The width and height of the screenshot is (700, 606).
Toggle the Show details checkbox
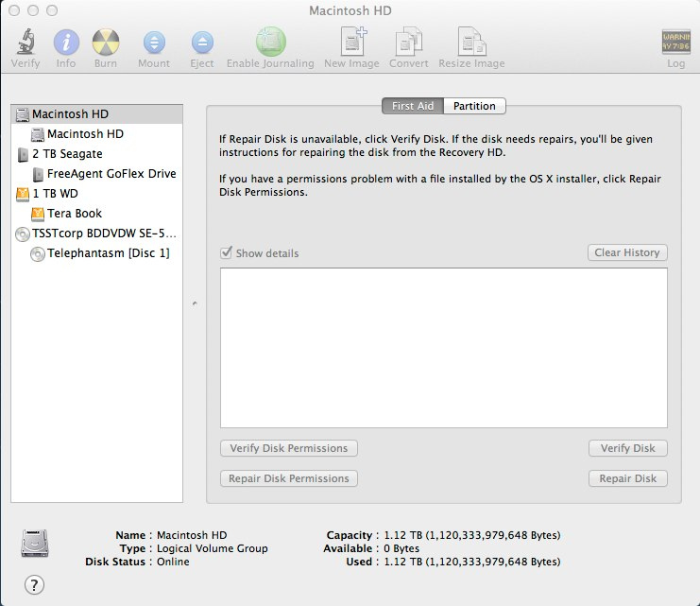point(227,252)
